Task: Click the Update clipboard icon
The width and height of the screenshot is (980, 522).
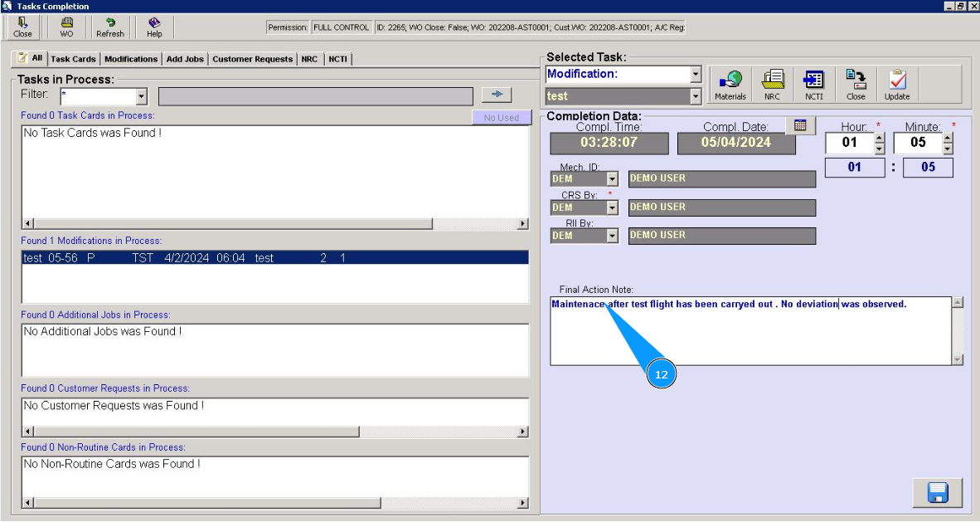Action: [x=897, y=85]
